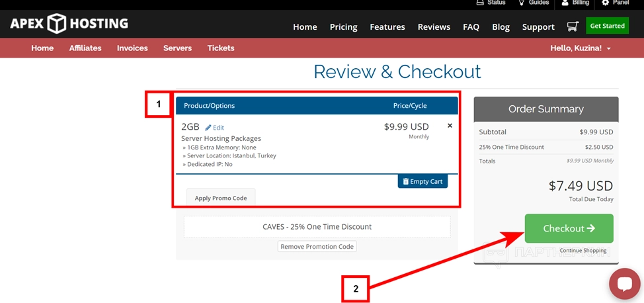This screenshot has height=303, width=644.
Task: Edit the 2GB package
Action: (214, 128)
